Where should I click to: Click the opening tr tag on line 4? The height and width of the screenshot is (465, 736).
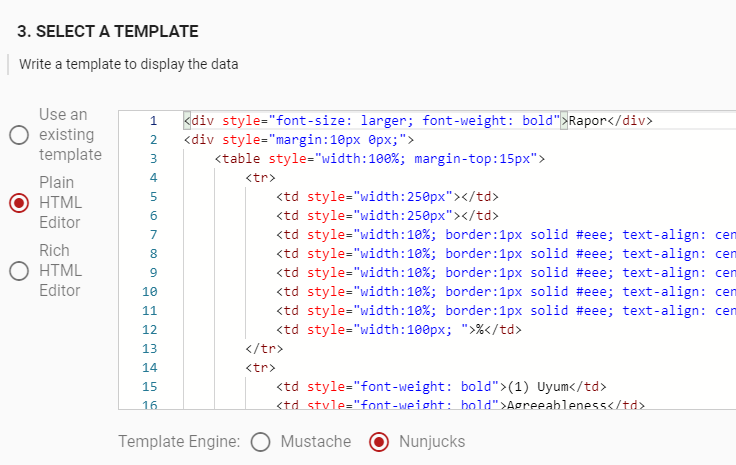coord(260,178)
